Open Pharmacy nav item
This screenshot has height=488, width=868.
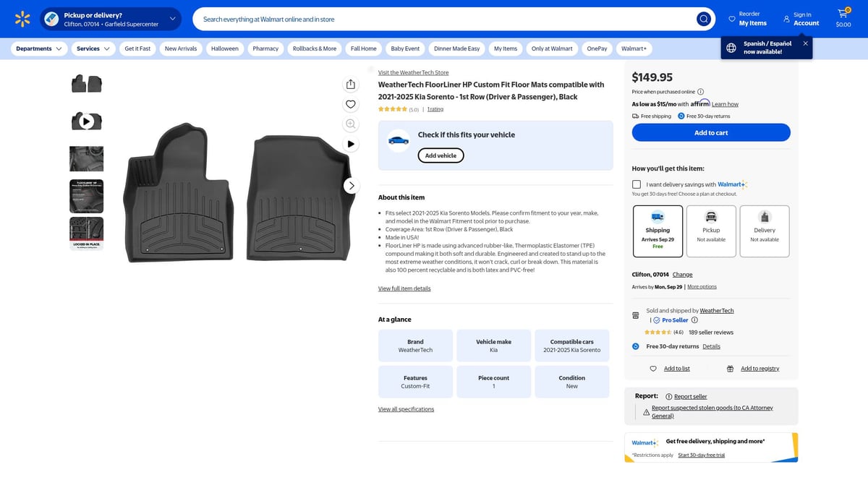pyautogui.click(x=265, y=48)
